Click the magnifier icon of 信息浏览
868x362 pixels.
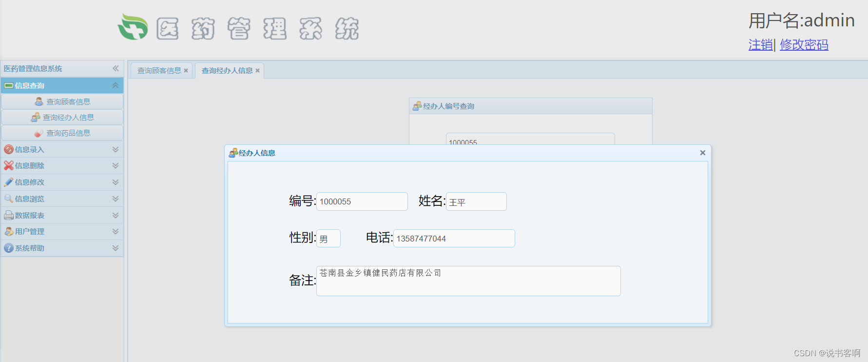9,199
